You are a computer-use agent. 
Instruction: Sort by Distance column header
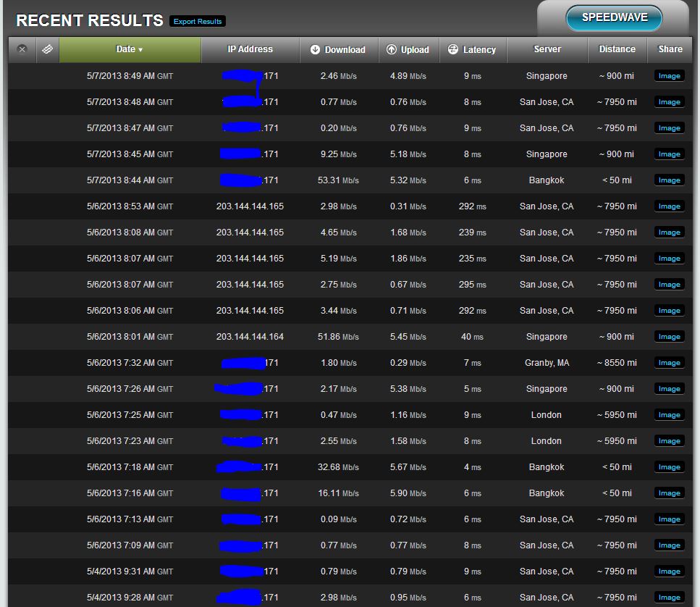click(617, 49)
